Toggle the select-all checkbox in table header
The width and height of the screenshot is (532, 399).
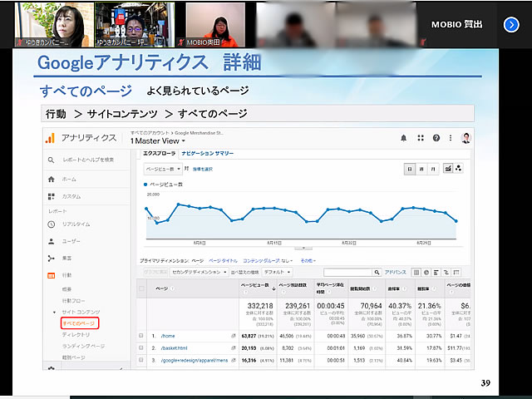141,288
